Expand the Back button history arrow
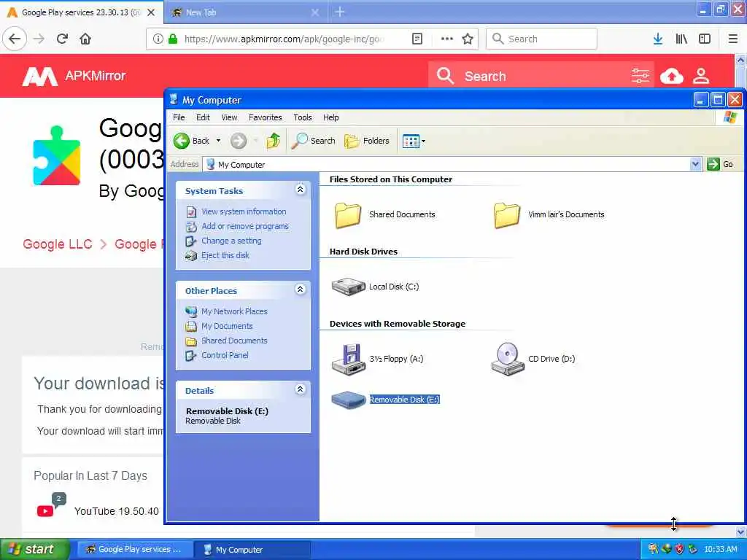Image resolution: width=747 pixels, height=560 pixels. pyautogui.click(x=218, y=141)
